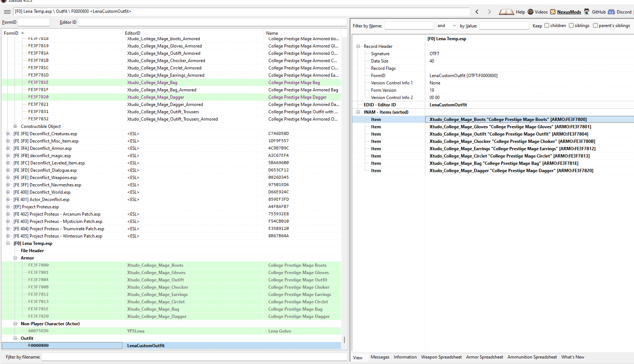
Task: Click Signature value OTFT
Action: click(x=434, y=54)
